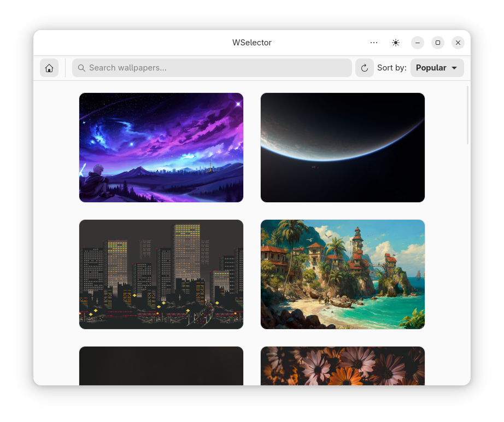Maximize the WSelector window

(x=438, y=43)
